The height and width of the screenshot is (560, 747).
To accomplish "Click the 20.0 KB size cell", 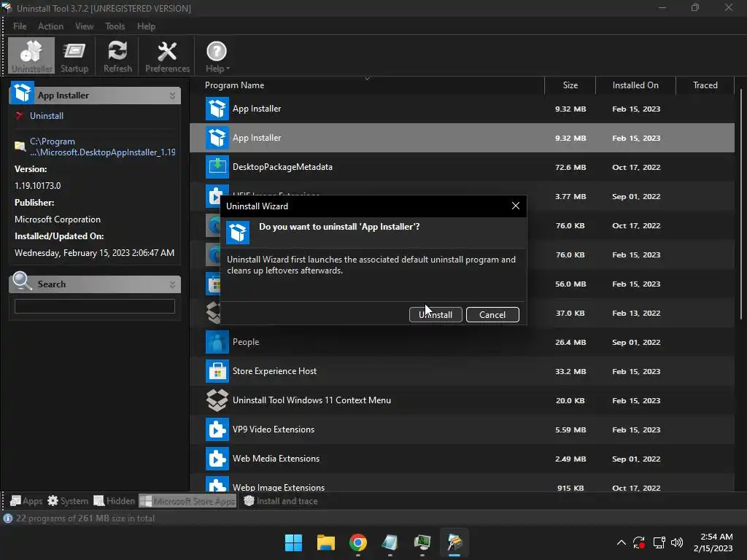I will pos(570,400).
